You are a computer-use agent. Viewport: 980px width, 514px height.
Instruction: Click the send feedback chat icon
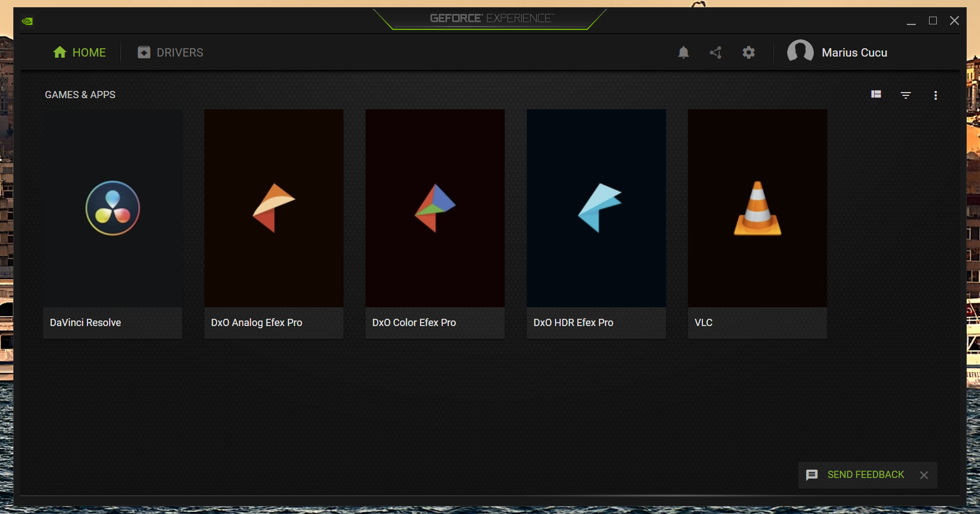point(812,475)
